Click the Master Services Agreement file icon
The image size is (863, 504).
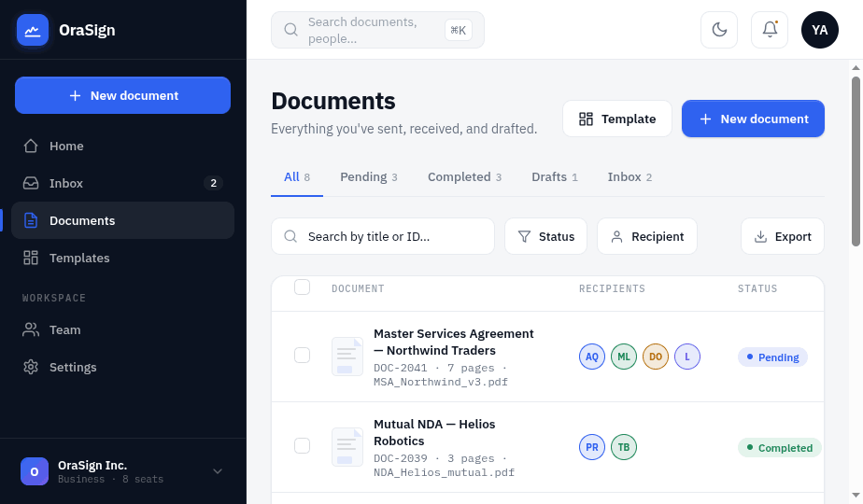tap(347, 357)
